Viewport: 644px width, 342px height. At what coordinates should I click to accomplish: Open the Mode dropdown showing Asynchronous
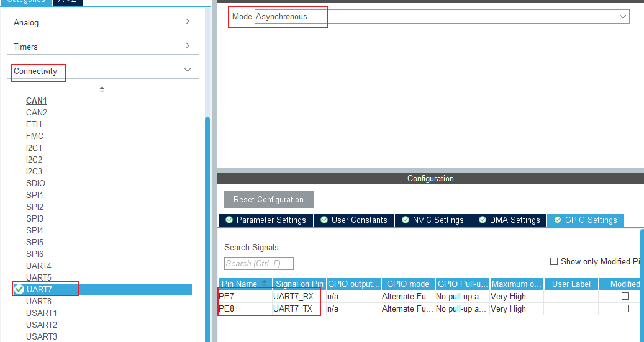pos(442,16)
